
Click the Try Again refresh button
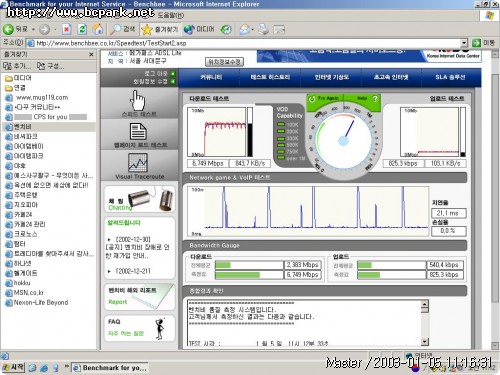323,99
